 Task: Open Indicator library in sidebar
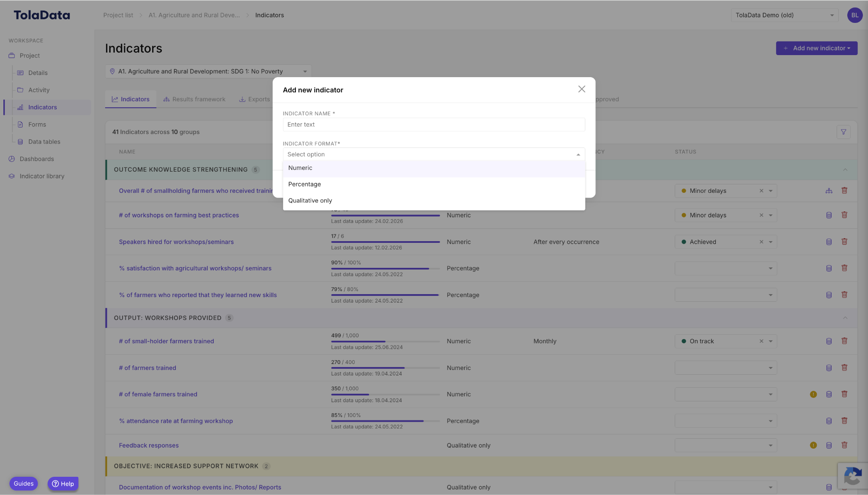tap(42, 176)
